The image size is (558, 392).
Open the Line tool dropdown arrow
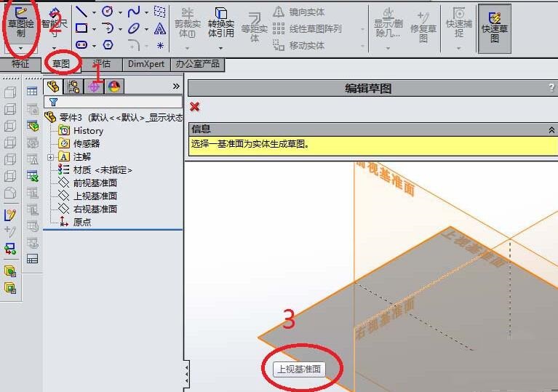[94, 12]
